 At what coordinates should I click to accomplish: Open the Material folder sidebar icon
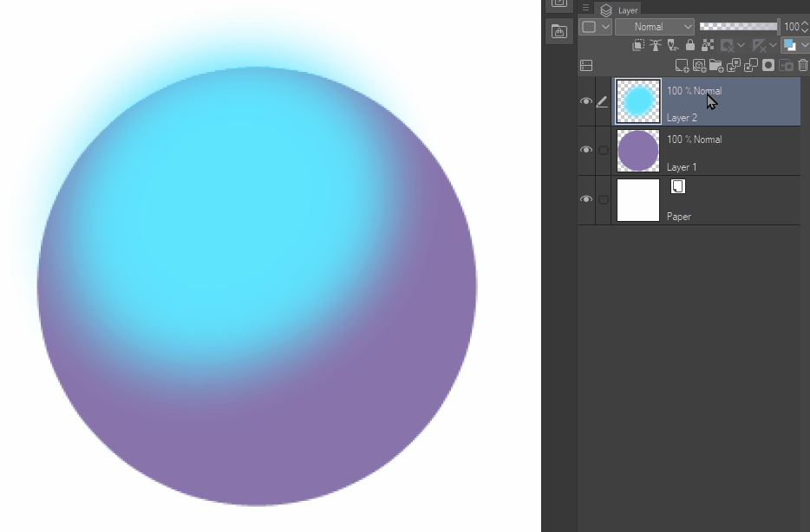[559, 31]
